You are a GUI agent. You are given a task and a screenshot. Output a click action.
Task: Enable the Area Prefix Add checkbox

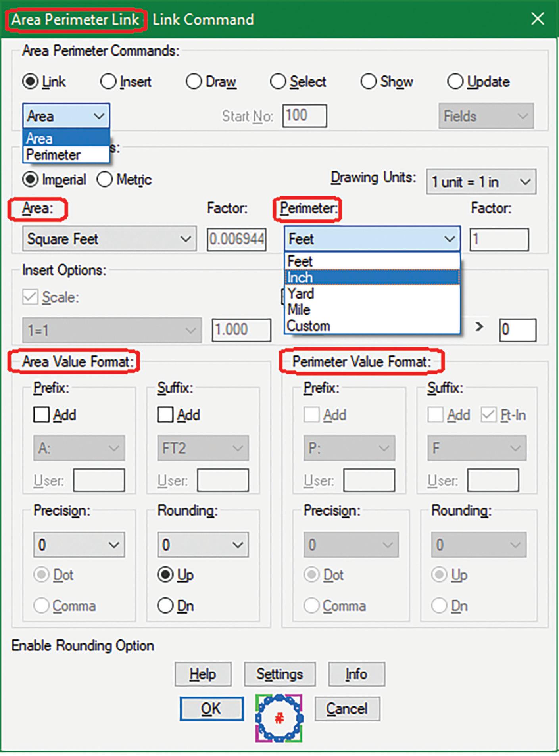[x=41, y=415]
